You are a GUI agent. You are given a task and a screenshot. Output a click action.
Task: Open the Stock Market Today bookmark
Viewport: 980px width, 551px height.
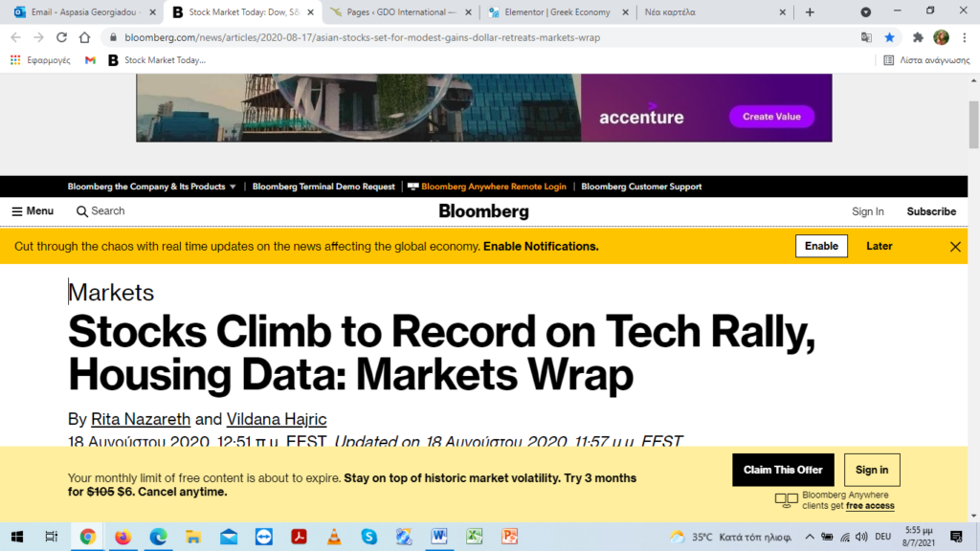click(x=157, y=60)
